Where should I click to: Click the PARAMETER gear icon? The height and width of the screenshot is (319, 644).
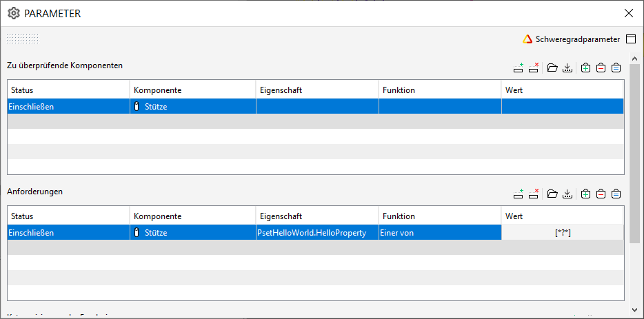coord(14,13)
